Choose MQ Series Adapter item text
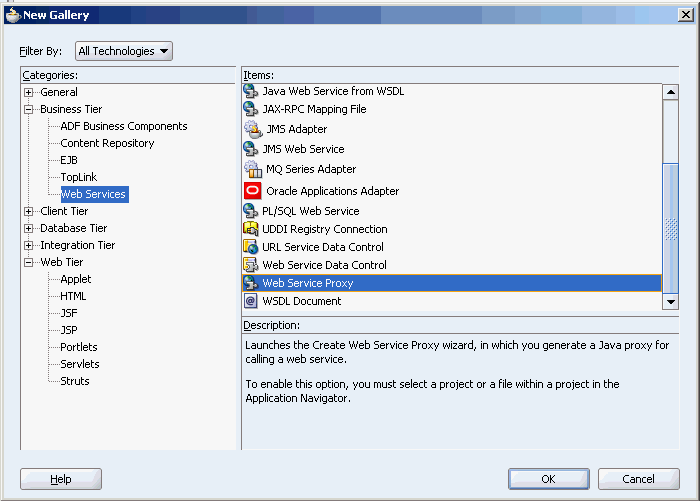 point(311,169)
